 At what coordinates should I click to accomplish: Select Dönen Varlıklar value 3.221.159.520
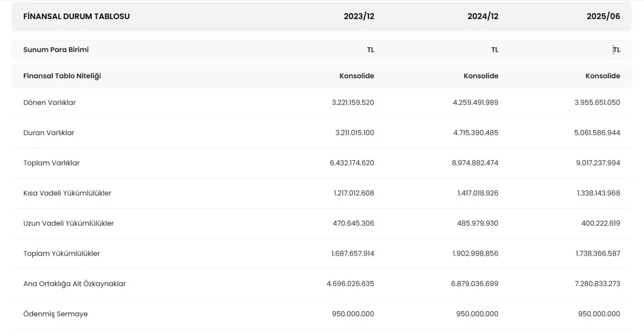click(x=353, y=103)
